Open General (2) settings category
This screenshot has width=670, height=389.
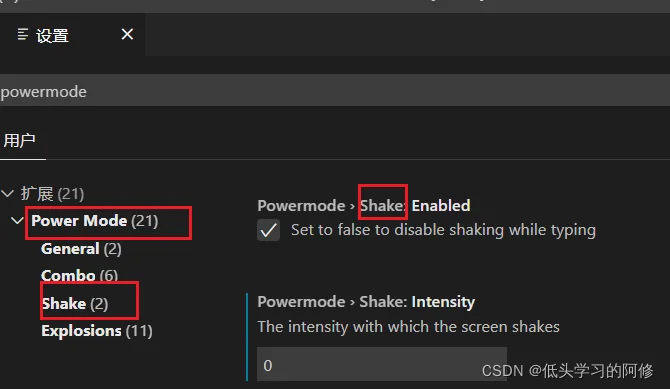click(x=81, y=249)
